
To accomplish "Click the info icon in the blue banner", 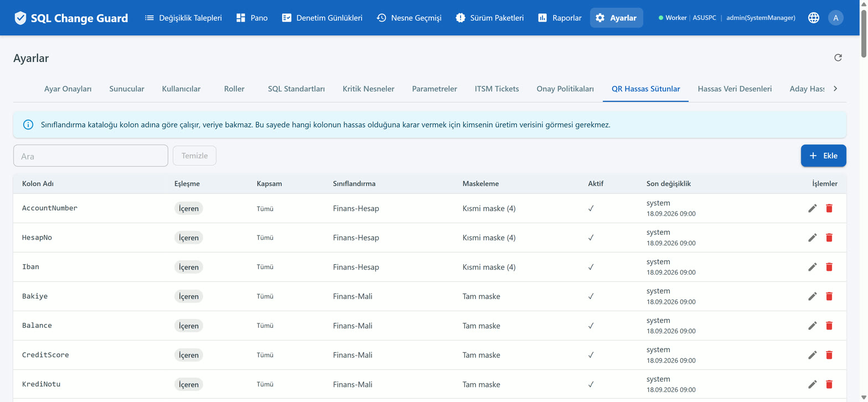I will coord(28,125).
